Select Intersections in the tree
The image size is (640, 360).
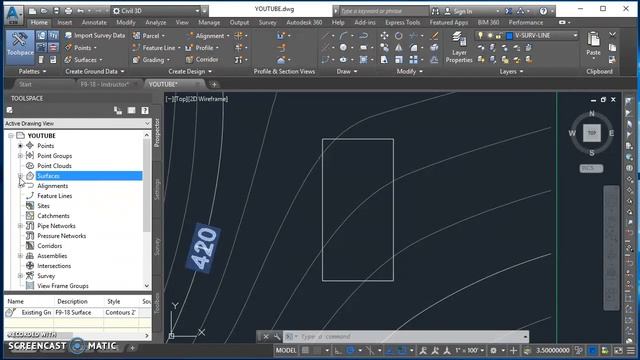pos(54,266)
